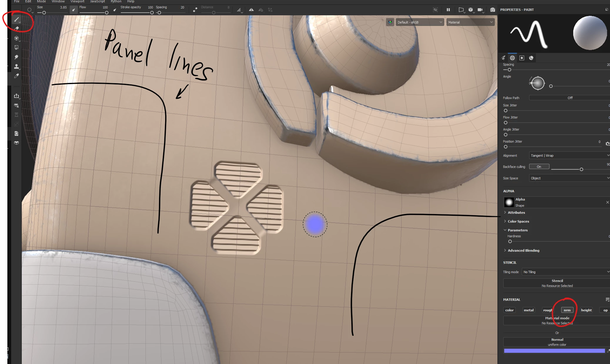610x364 pixels.
Task: Toggle the nrm material channel
Action: 567,310
